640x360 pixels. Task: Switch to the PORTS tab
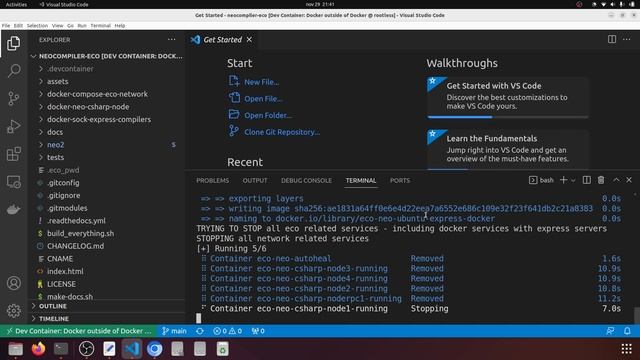[400, 180]
